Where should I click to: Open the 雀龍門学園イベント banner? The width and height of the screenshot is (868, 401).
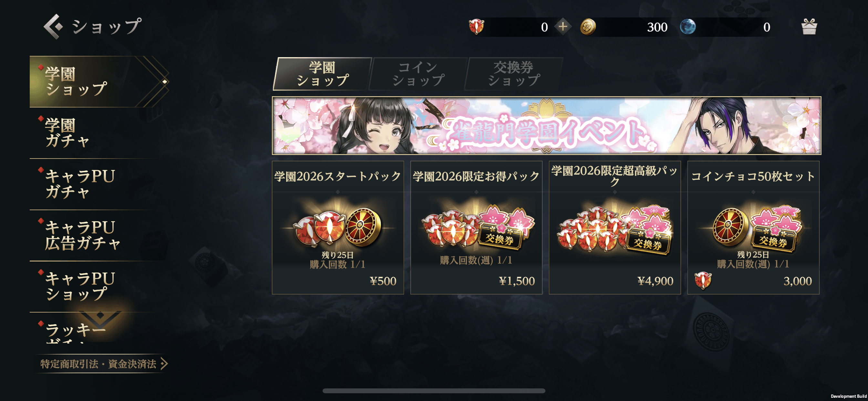[x=547, y=126]
